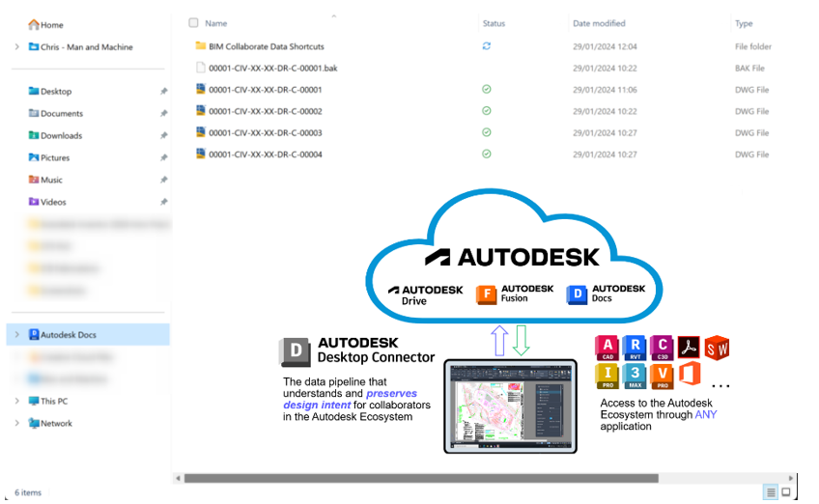Open the Videos quick access folder
Viewport: 819px width, 504px height.
(47, 202)
